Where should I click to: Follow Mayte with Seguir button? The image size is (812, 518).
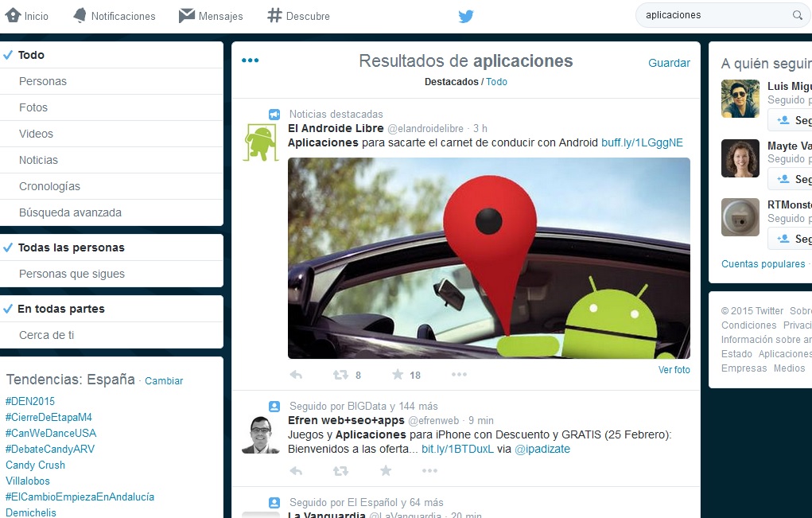point(791,179)
